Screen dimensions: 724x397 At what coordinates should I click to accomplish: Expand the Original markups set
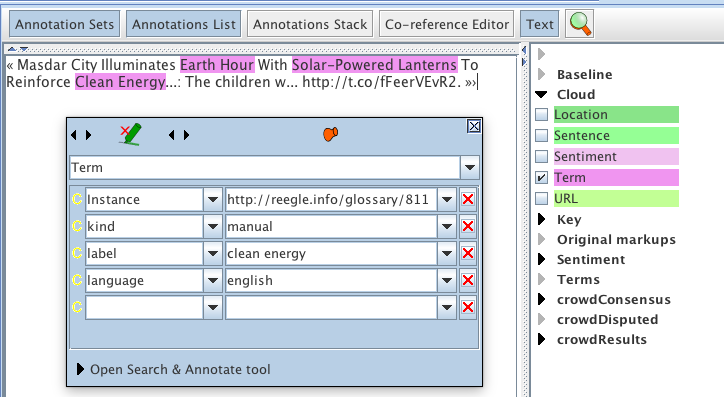click(x=542, y=239)
